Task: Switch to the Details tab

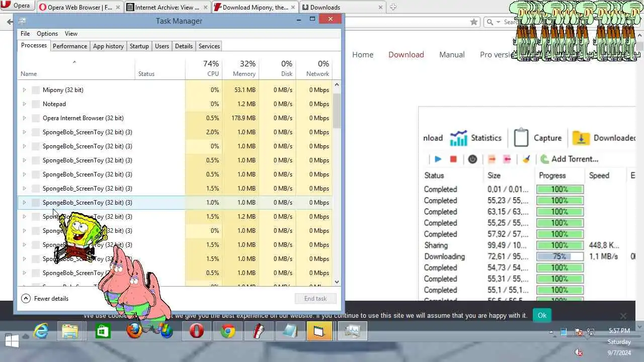Action: (x=184, y=46)
